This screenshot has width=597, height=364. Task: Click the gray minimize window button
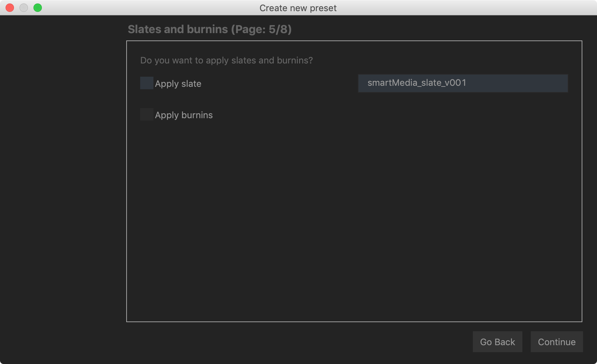coord(24,8)
